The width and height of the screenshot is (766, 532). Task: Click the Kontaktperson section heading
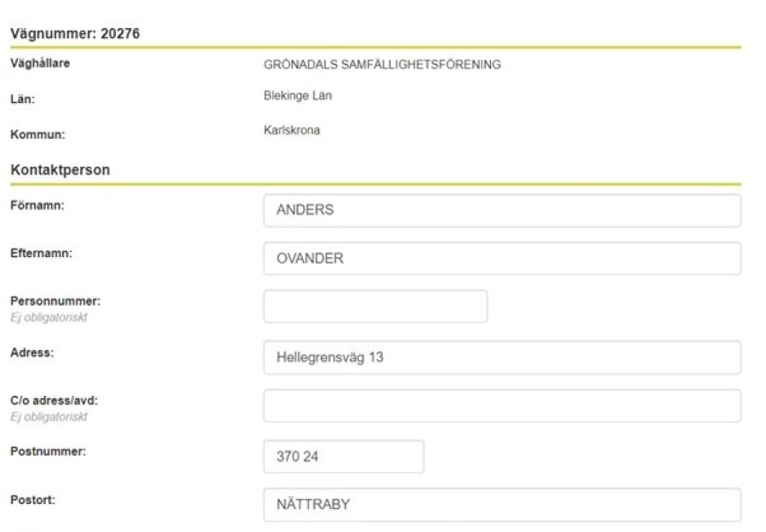point(60,170)
